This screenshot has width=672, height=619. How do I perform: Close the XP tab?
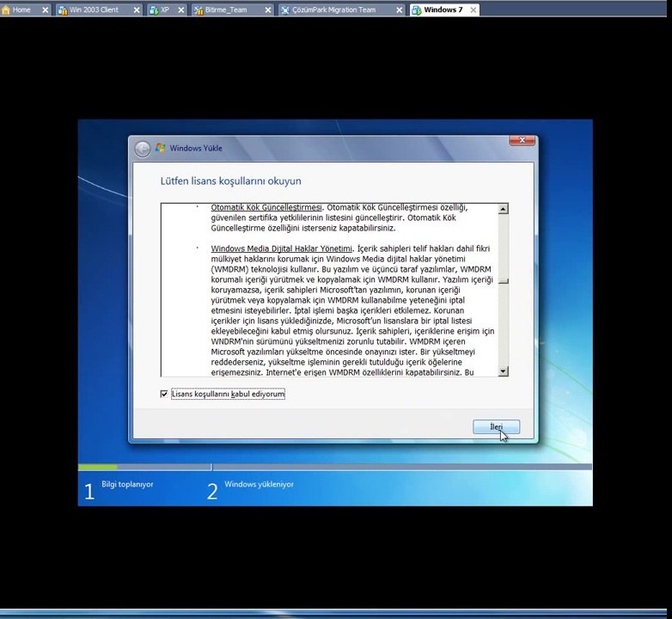pyautogui.click(x=181, y=9)
